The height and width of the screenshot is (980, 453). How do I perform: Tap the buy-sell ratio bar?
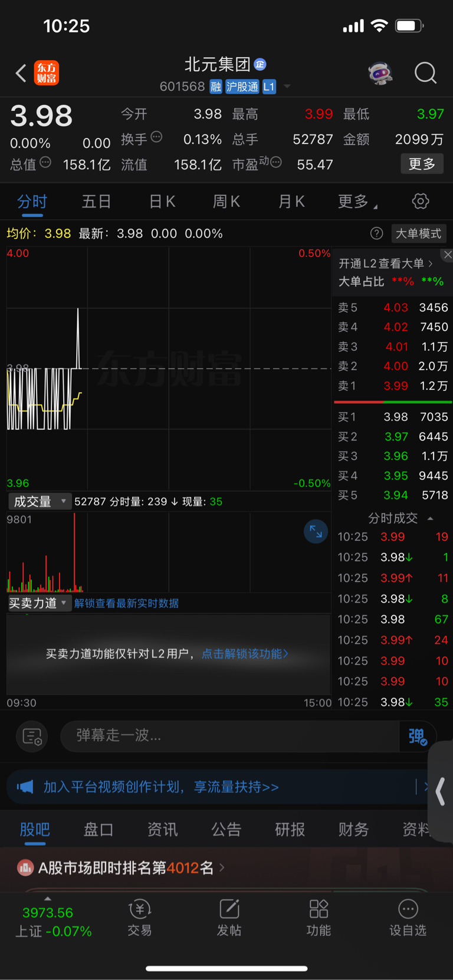click(393, 402)
